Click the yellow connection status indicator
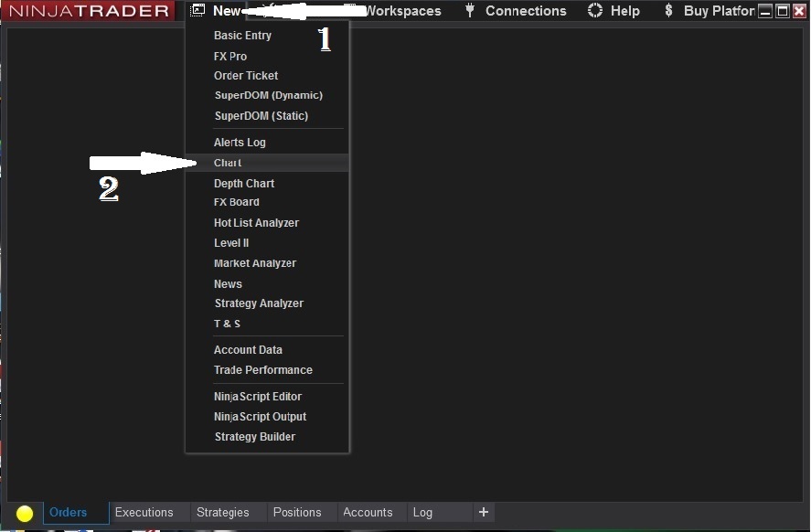The image size is (811, 532). (x=25, y=514)
